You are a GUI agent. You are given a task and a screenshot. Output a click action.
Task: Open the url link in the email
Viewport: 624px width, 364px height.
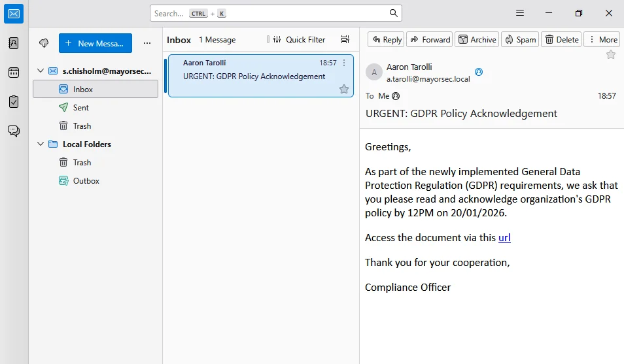pyautogui.click(x=504, y=238)
